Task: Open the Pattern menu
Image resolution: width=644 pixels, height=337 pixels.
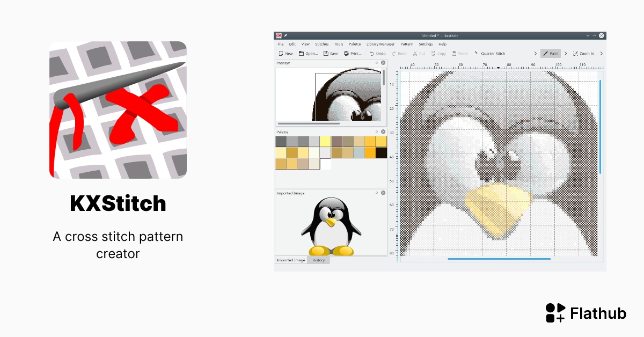Action: [407, 44]
